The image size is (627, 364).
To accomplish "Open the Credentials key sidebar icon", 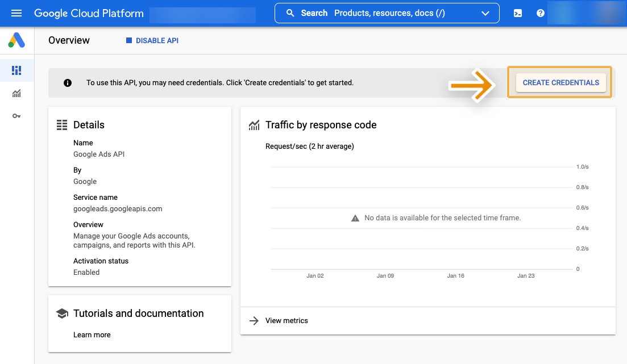I will tap(16, 116).
